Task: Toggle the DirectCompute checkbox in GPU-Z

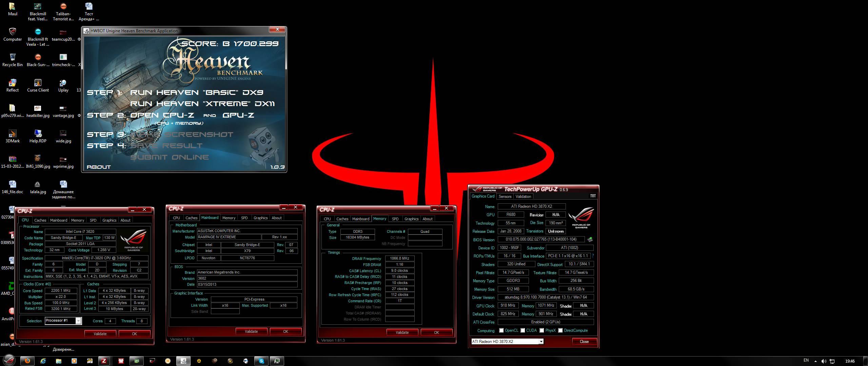Action: [x=560, y=330]
